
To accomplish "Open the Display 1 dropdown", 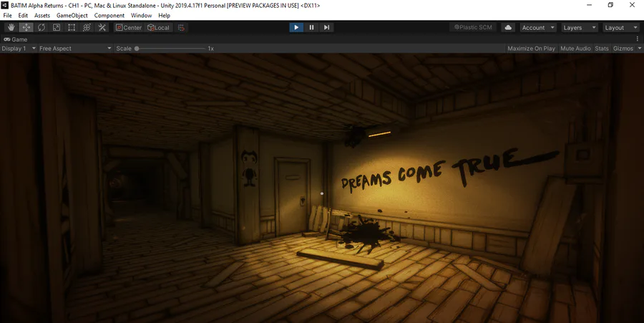I will [19, 49].
